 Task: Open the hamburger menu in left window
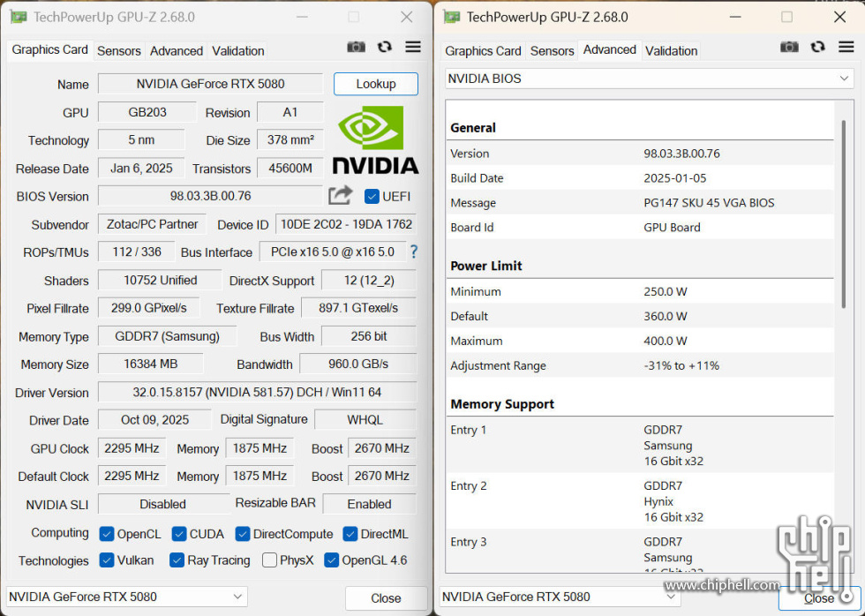(x=413, y=48)
